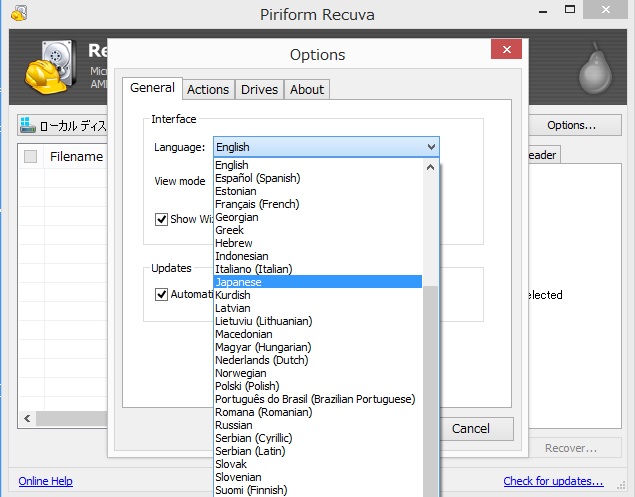
Task: Open the local disk drive selector
Action: click(63, 125)
